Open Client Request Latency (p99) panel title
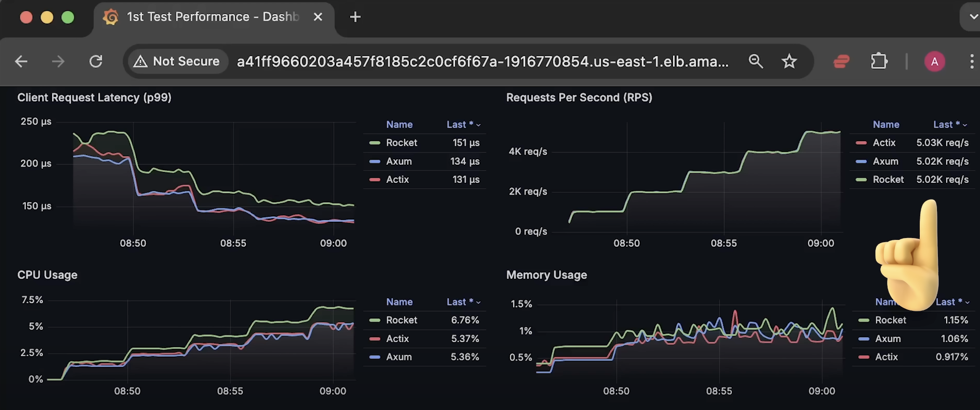The width and height of the screenshot is (980, 410). coord(94,98)
